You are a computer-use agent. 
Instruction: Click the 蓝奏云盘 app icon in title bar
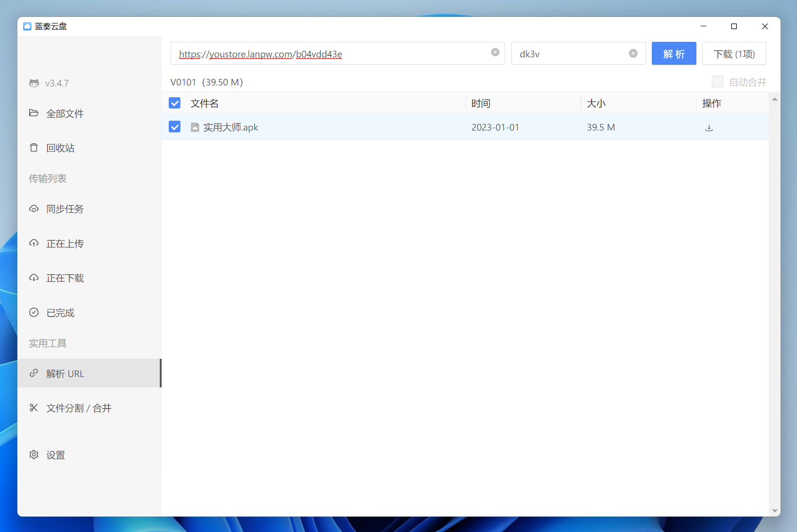click(27, 26)
